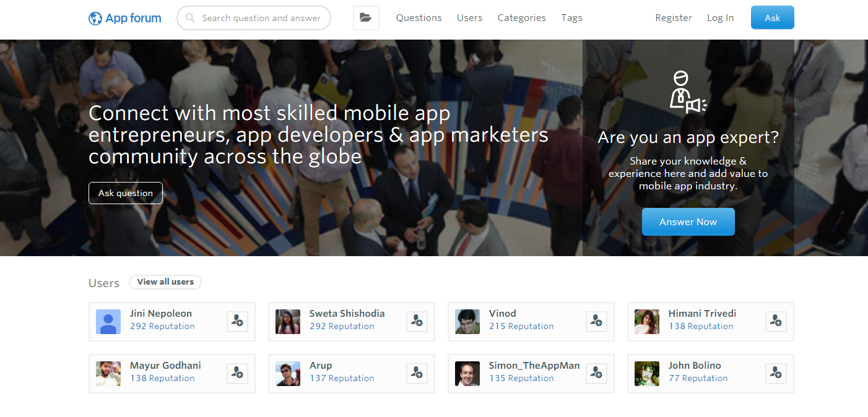This screenshot has height=417, width=868.
Task: Click Answer Now
Action: click(x=688, y=221)
